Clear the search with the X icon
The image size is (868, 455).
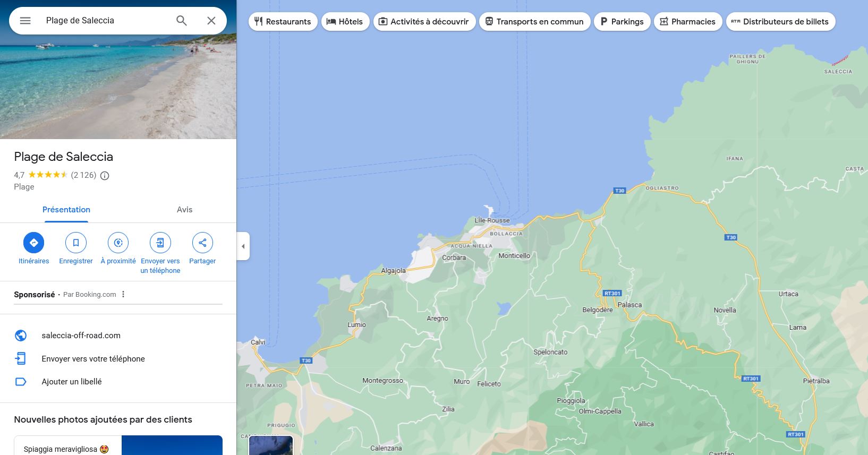coord(211,21)
